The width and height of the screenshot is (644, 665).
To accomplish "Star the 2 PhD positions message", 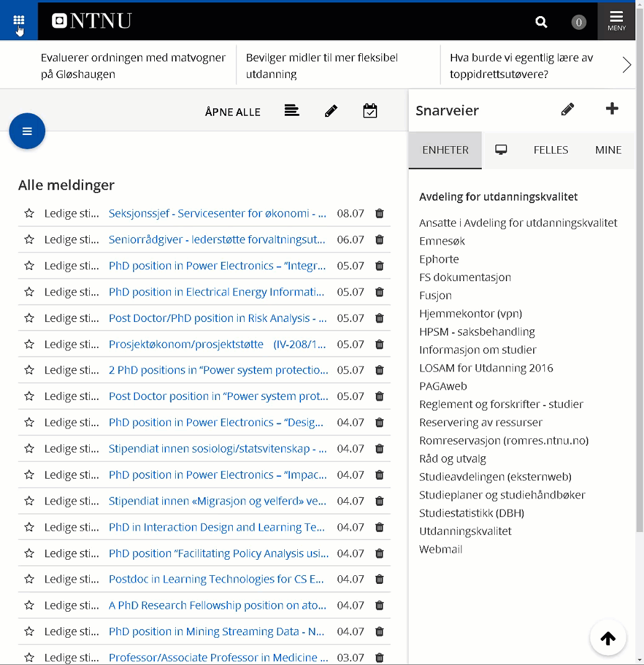I will 29,370.
